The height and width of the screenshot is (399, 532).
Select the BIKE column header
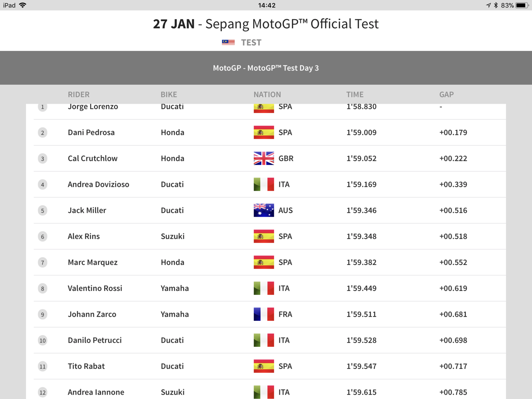(169, 94)
